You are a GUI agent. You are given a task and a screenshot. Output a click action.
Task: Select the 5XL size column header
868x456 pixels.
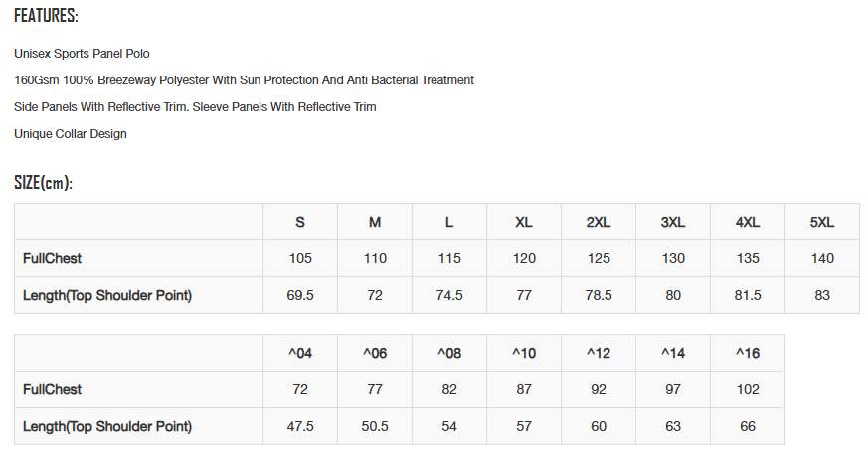(x=822, y=222)
